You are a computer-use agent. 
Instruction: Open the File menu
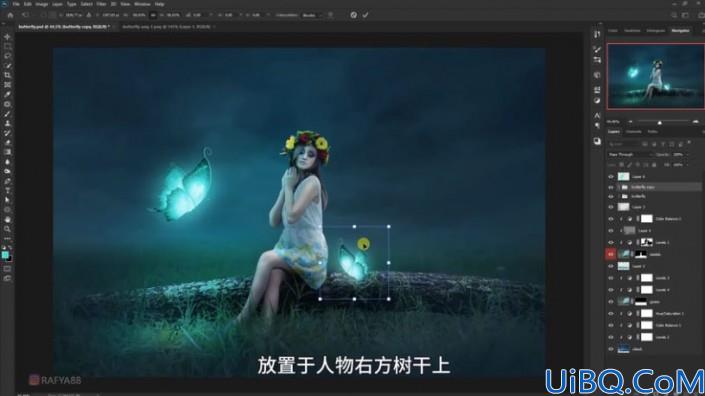tap(16, 4)
